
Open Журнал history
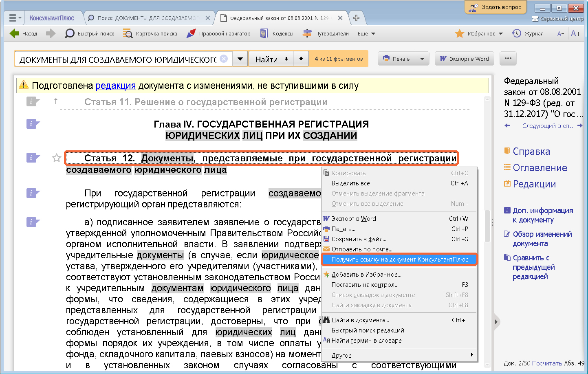coord(528,33)
